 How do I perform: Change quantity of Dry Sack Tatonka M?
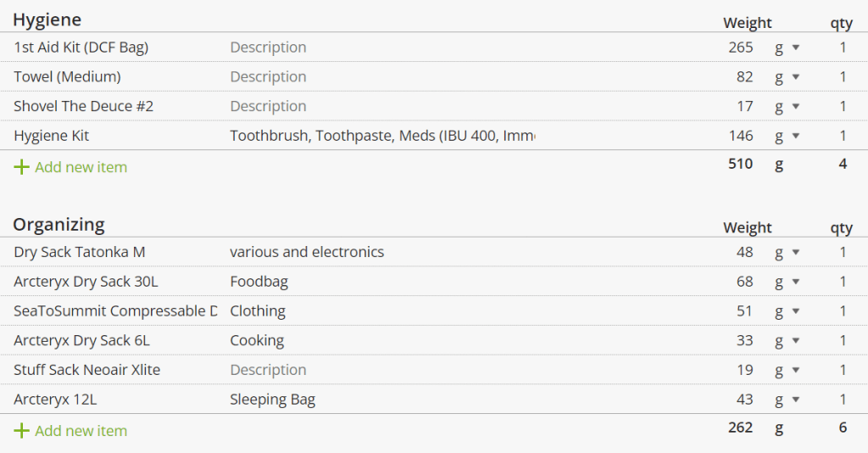point(843,252)
